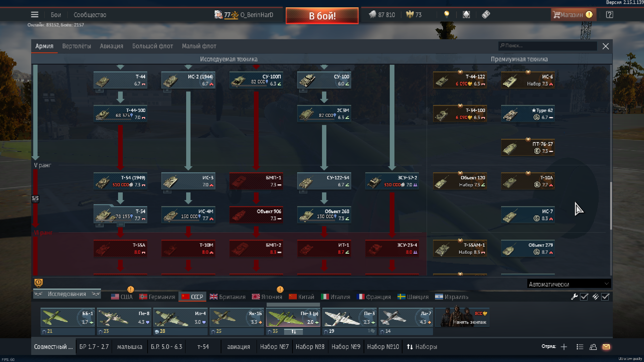
Task: Expand the group marker under ИС-3
Action: point(167,191)
